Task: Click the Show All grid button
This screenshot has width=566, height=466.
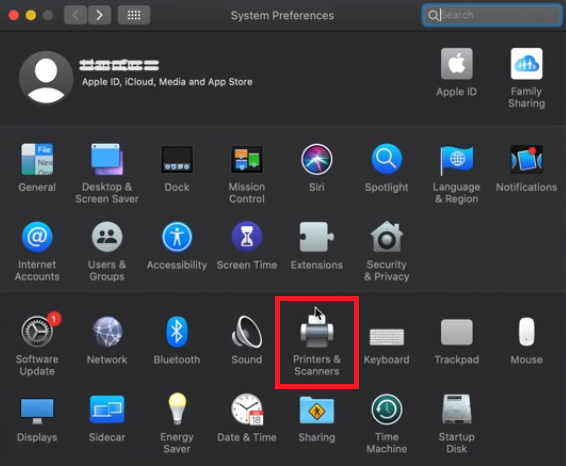Action: pos(134,15)
